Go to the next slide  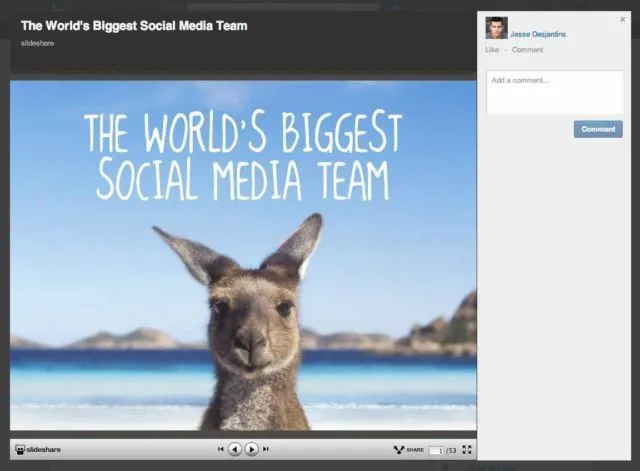(x=251, y=449)
